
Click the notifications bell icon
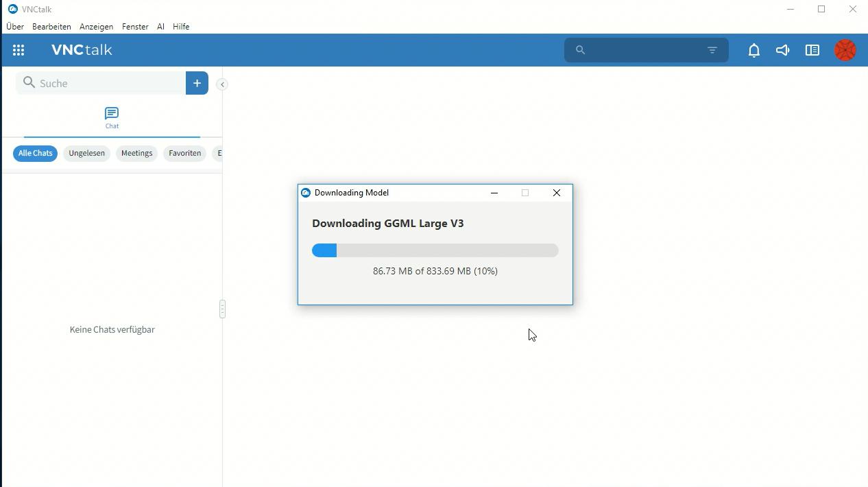click(754, 50)
